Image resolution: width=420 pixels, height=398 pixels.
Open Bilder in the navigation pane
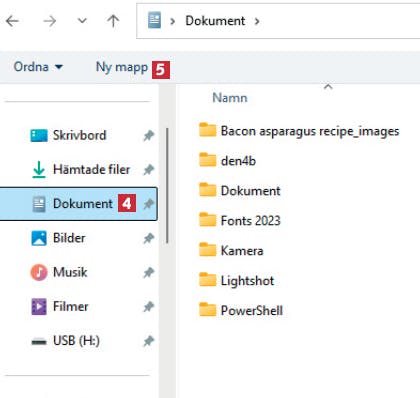pyautogui.click(x=69, y=238)
